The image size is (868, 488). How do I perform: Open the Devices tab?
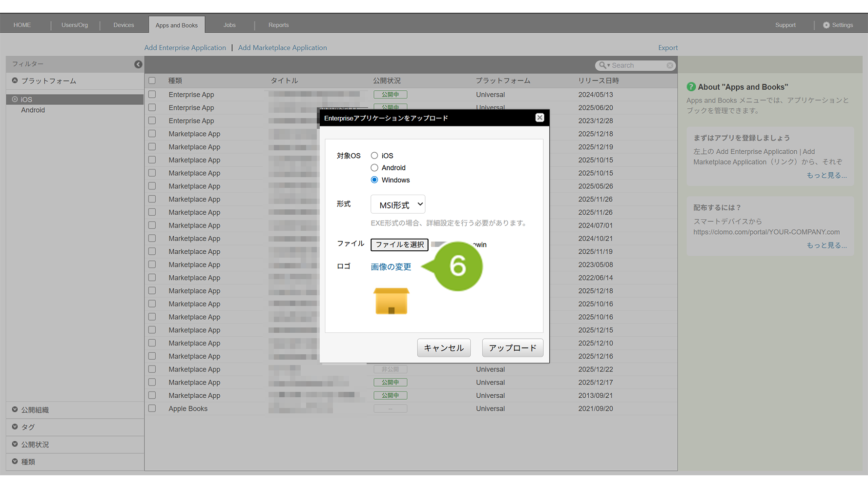[x=124, y=25]
